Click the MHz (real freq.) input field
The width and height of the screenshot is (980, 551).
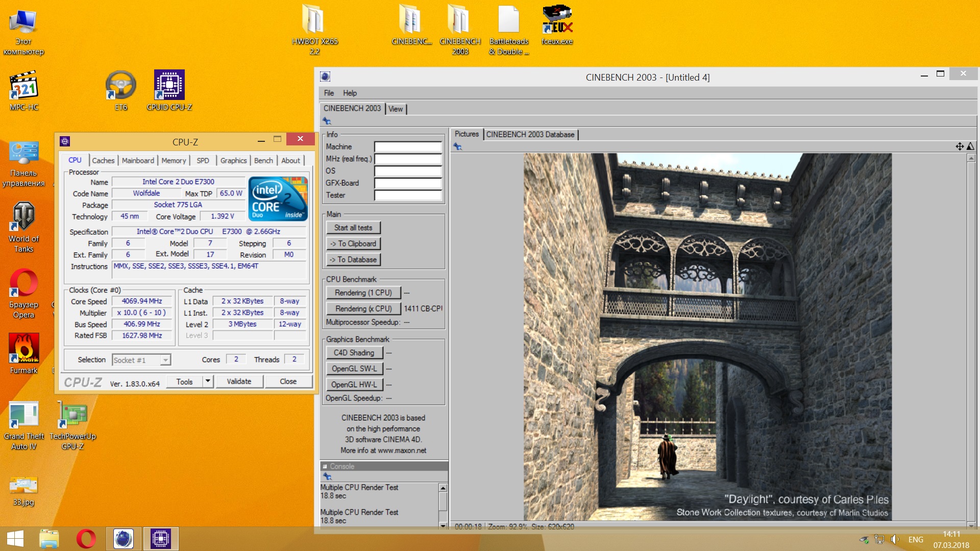point(408,159)
